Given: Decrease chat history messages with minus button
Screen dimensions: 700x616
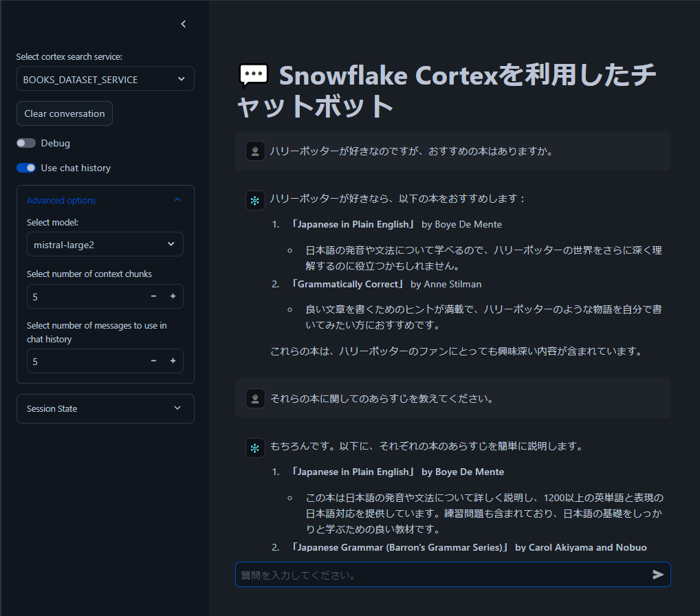Looking at the screenshot, I should 153,361.
